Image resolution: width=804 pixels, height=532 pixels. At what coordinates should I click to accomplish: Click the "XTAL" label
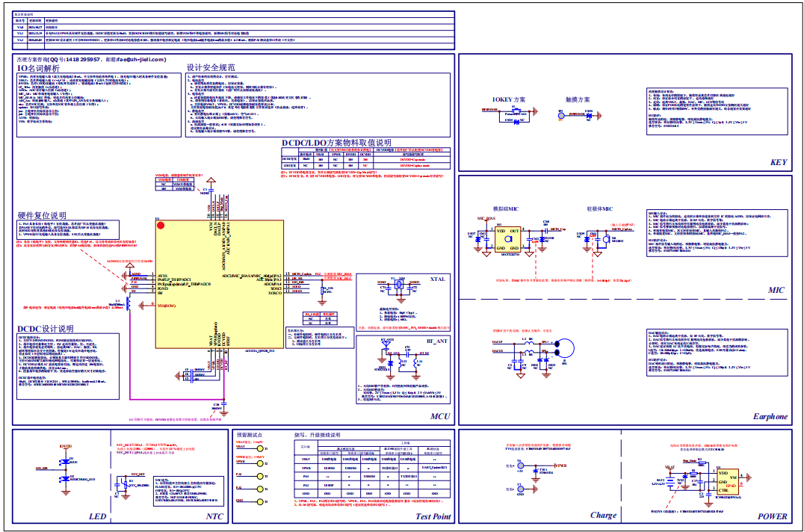(x=438, y=279)
